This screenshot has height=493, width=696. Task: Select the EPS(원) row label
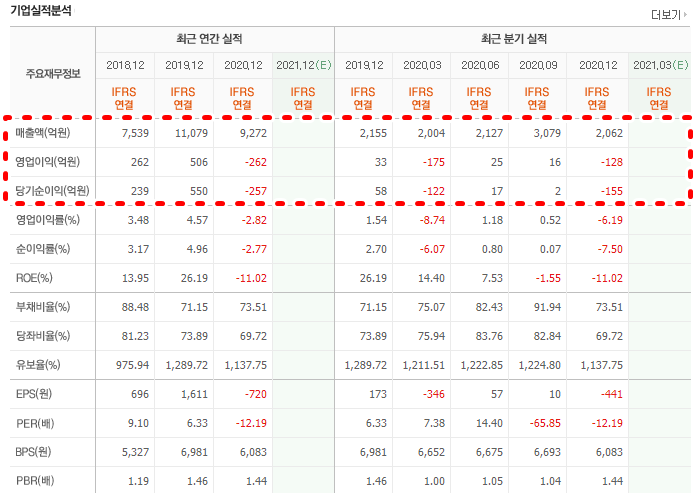click(34, 394)
